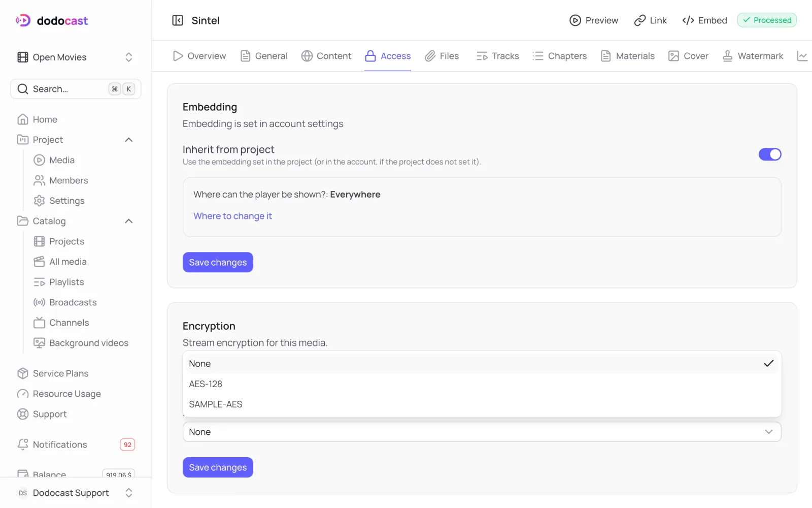This screenshot has width=812, height=508.
Task: Click the Link chain icon
Action: tap(640, 20)
